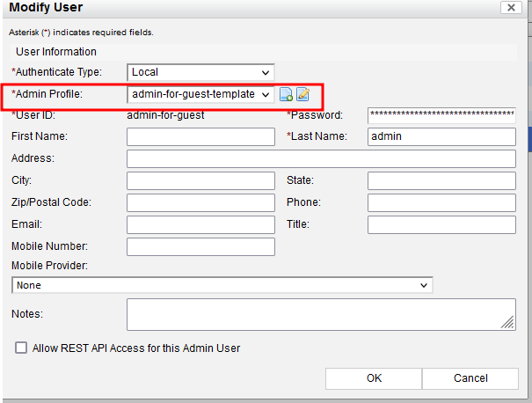Focus the State input field

tap(441, 180)
